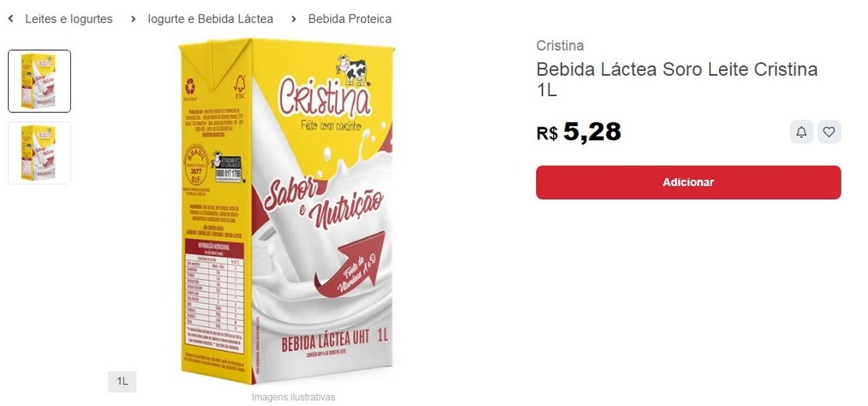Click the chevron before Bebida Proteica
868x406 pixels.
[294, 19]
